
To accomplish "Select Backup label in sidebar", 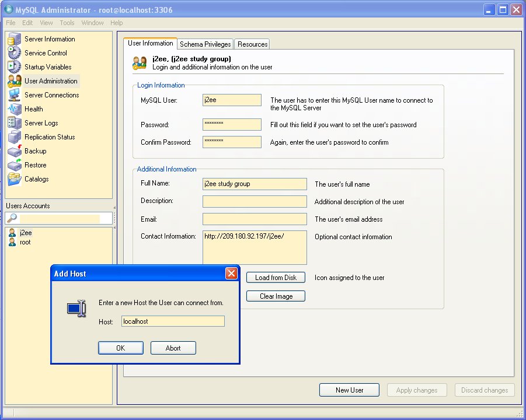I will coord(35,151).
